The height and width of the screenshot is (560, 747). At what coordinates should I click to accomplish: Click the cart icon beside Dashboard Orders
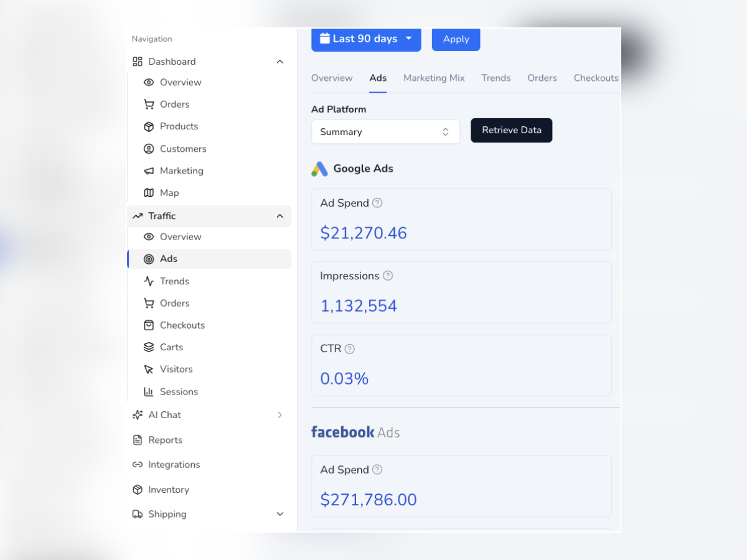[149, 104]
